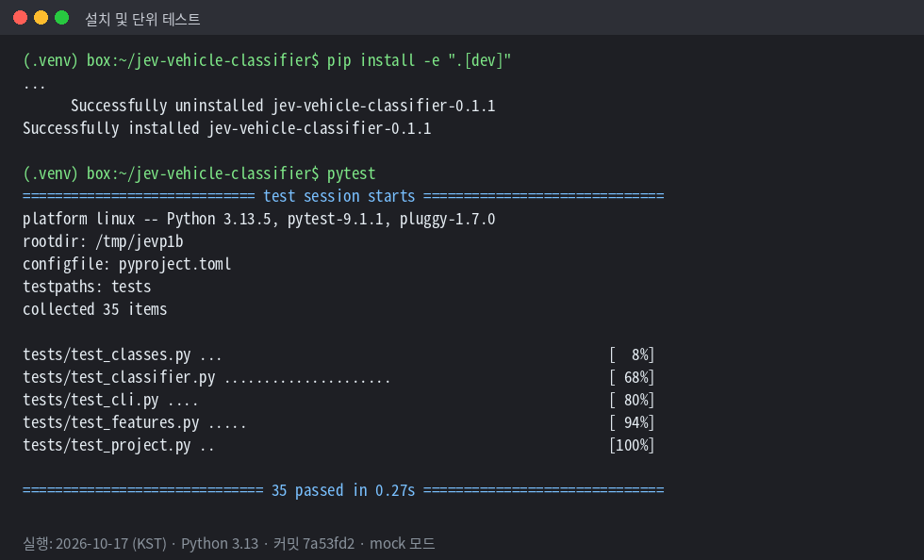Viewport: 924px width, 560px height.
Task: Click the 'pytest' command prompt line
Action: tap(199, 173)
